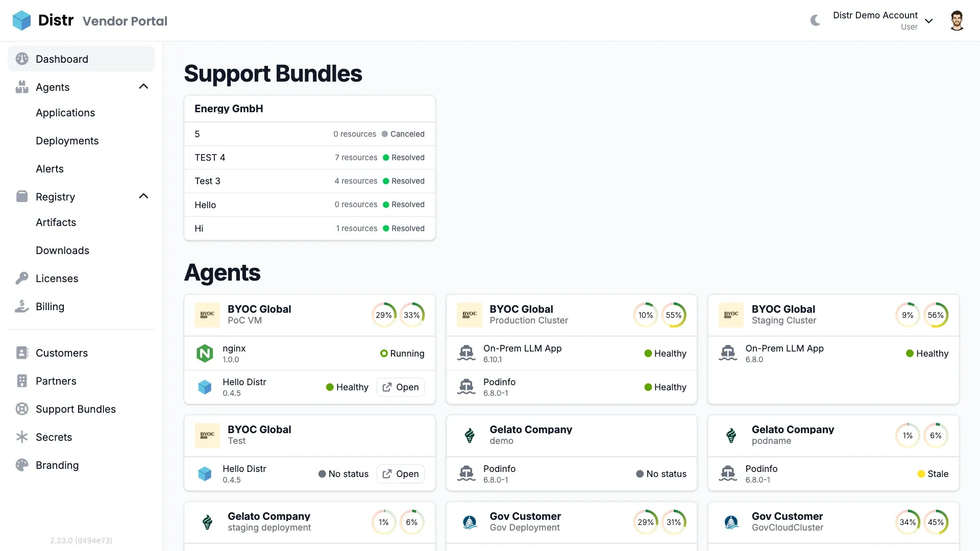
Task: Click the Agents sidebar icon
Action: click(x=22, y=87)
